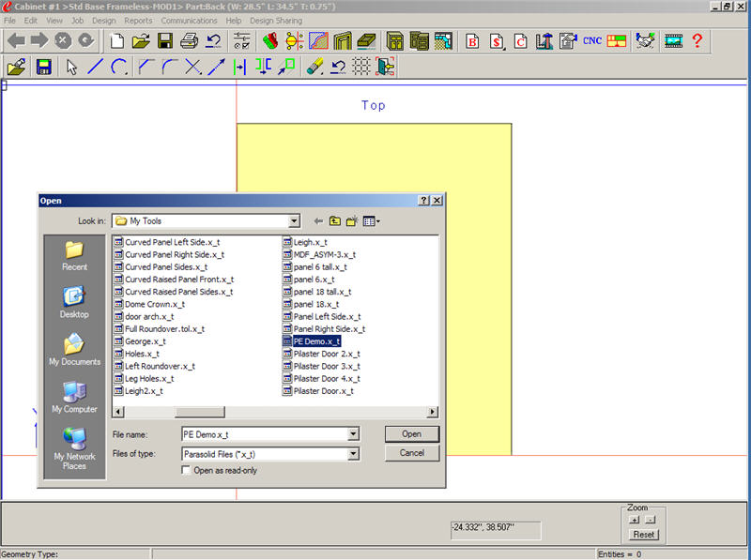Viewport: 751px width, 560px height.
Task: Click the dialog's go back arrow icon
Action: 318,221
